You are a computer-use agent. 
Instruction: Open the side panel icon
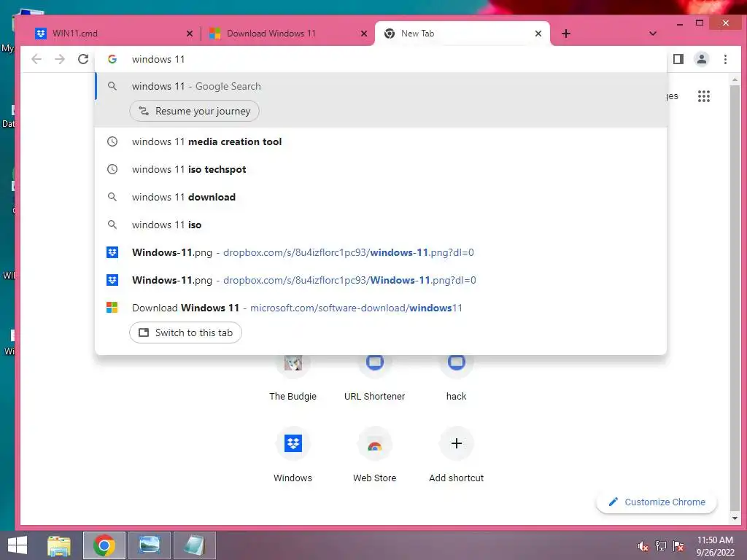[678, 59]
